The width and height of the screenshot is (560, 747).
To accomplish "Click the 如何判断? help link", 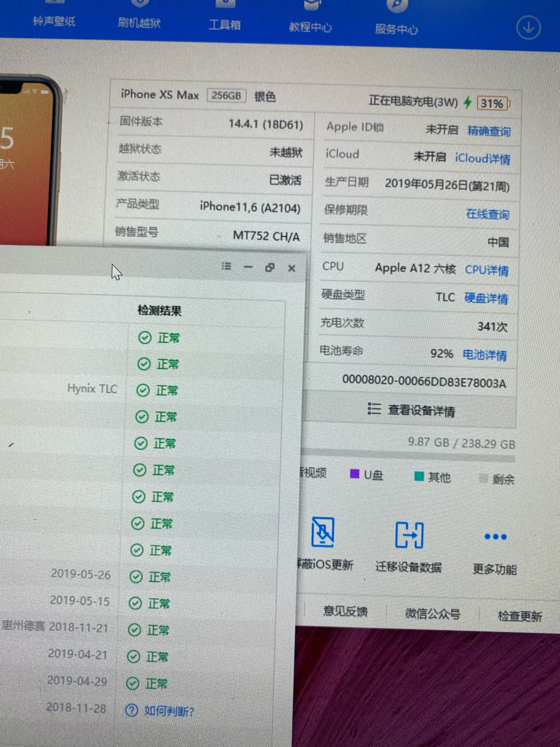I will tap(169, 711).
